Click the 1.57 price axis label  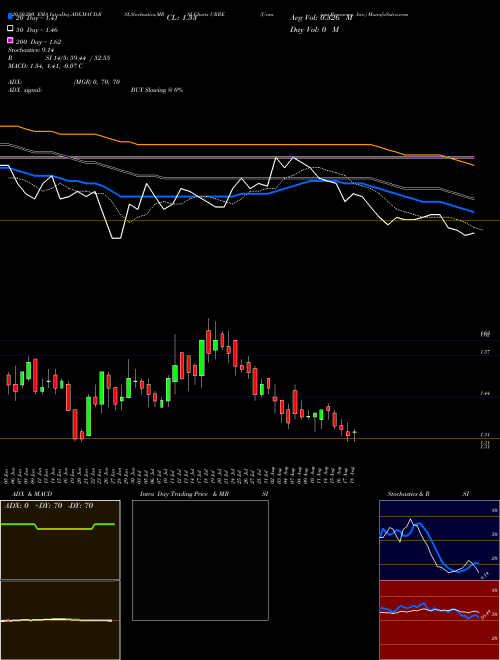click(485, 352)
